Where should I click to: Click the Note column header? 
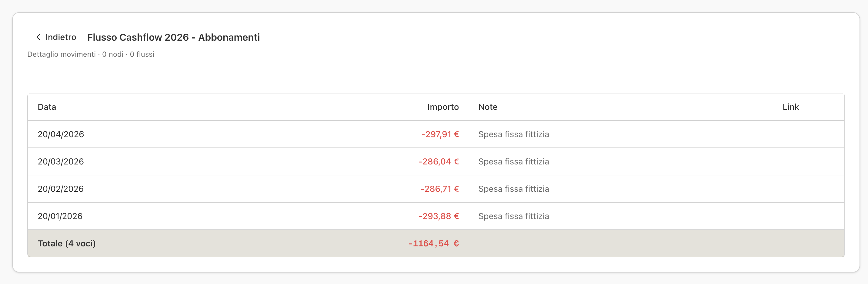[488, 107]
